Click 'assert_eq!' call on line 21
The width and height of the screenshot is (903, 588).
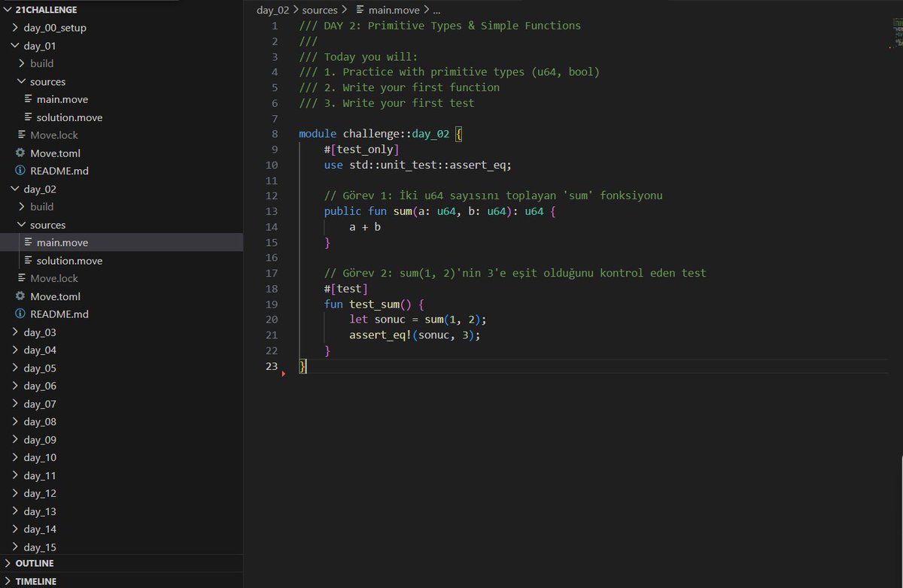(x=381, y=335)
